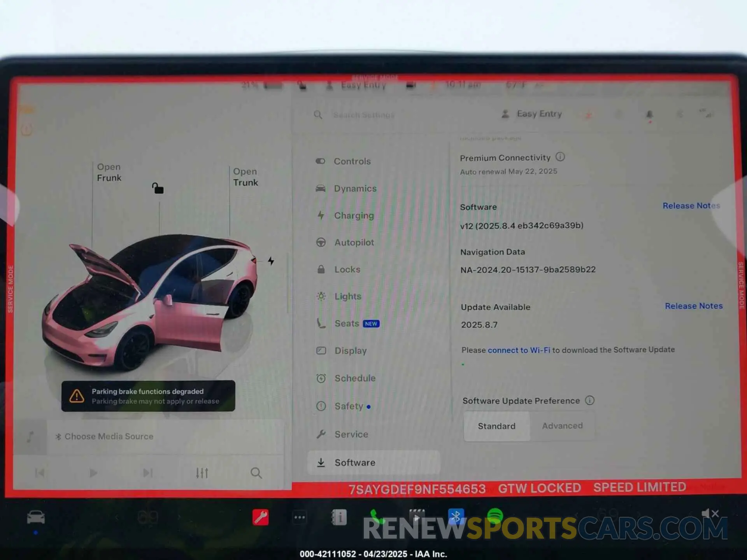Click Premium Connectivity info icon
Image resolution: width=747 pixels, height=560 pixels.
[560, 157]
